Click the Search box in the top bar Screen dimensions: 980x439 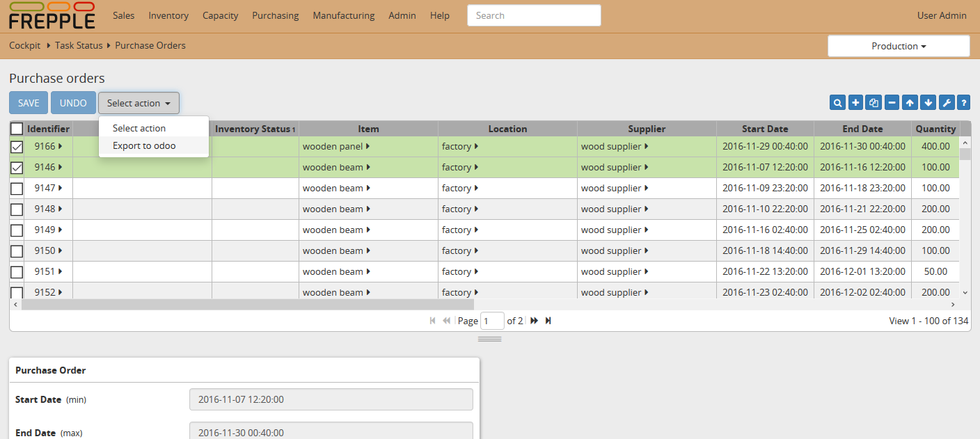[534, 15]
